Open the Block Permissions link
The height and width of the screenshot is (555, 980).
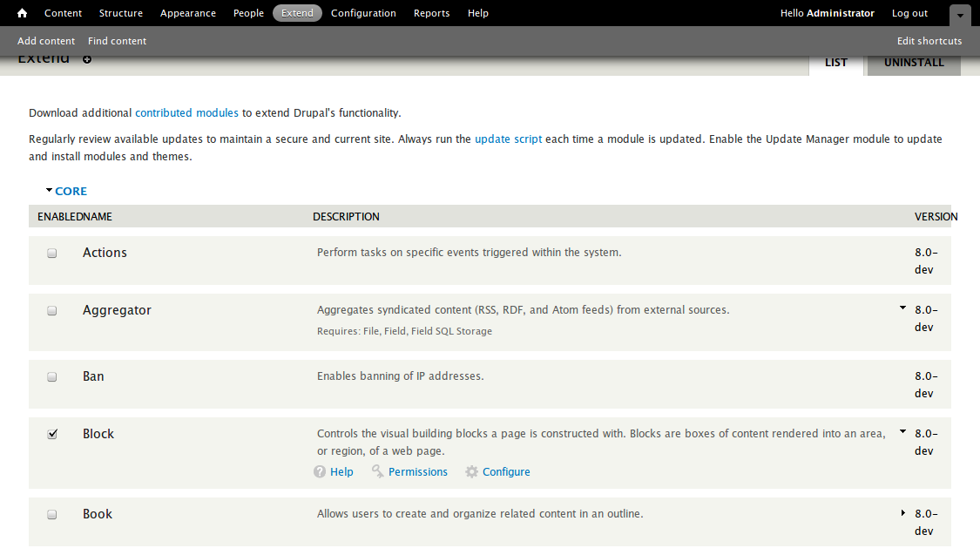417,472
